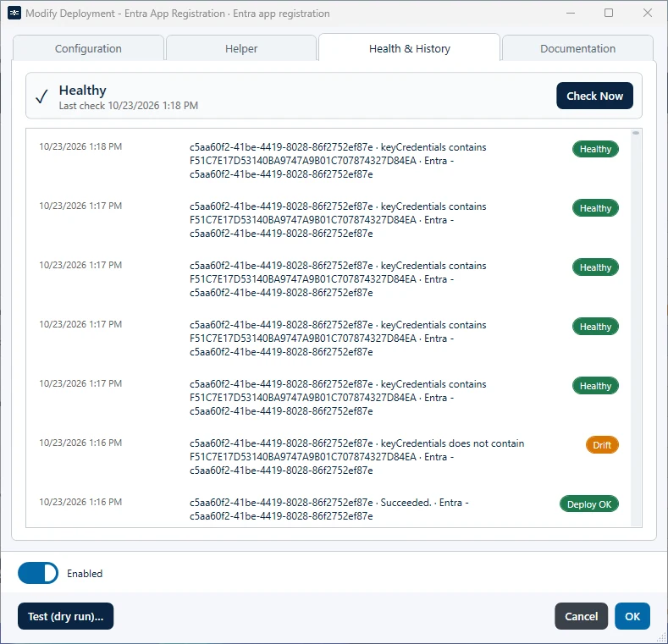Run Test (dry run)...
The height and width of the screenshot is (644, 668).
click(65, 616)
